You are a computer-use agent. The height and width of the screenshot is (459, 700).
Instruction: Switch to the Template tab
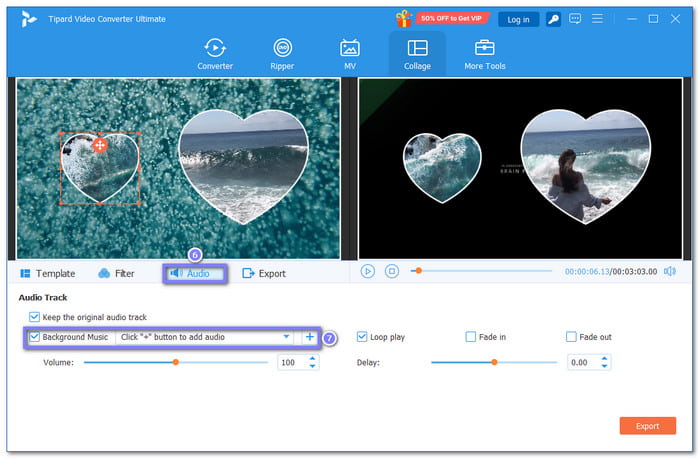47,273
